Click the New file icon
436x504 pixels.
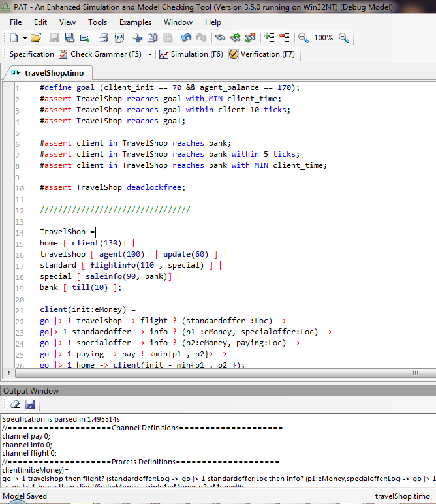pyautogui.click(x=14, y=38)
